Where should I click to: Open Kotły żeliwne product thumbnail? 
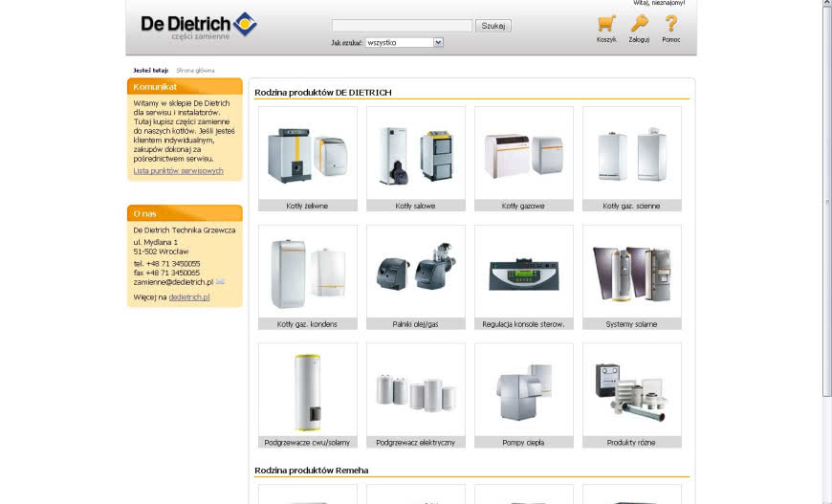pos(308,159)
